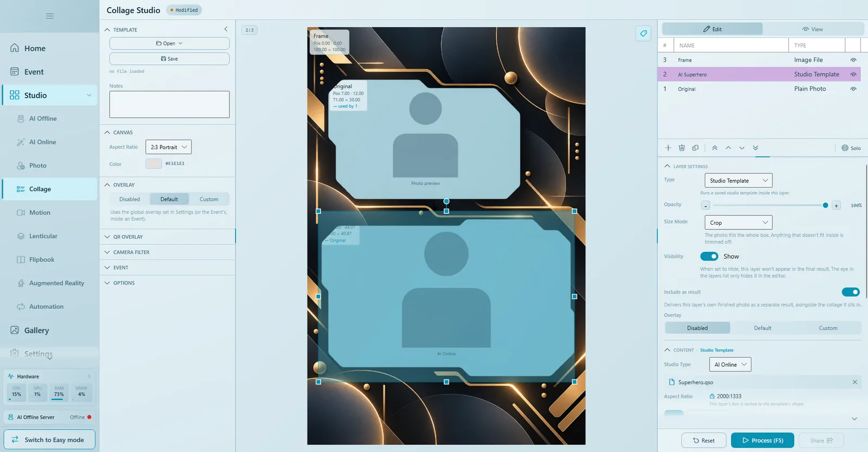Viewport: 868px width, 452px height.
Task: Expand the QR Overlay section
Action: click(168, 237)
